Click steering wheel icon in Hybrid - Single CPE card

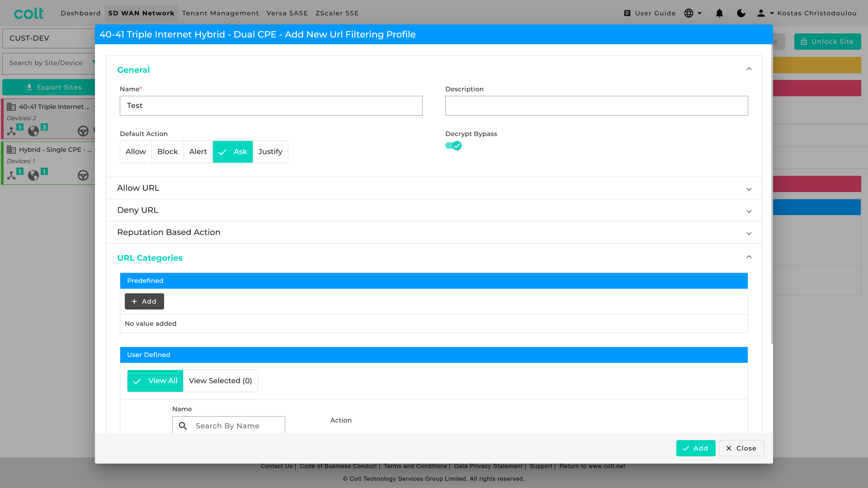point(83,175)
